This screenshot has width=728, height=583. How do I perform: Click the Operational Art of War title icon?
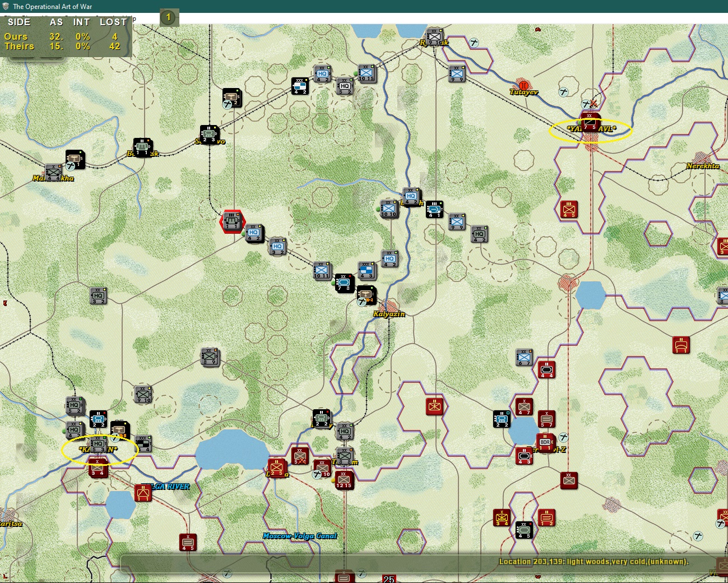click(x=6, y=6)
